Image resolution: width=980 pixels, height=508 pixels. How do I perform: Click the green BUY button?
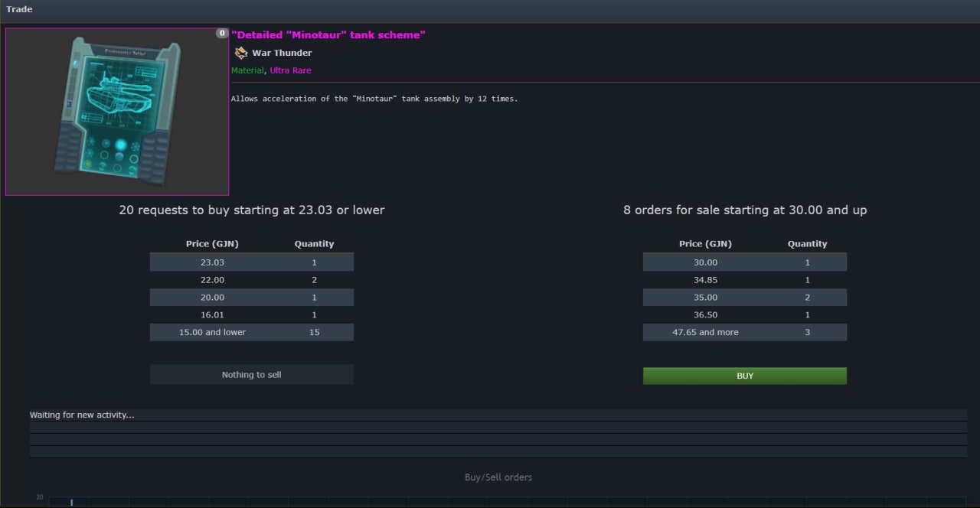(x=745, y=376)
